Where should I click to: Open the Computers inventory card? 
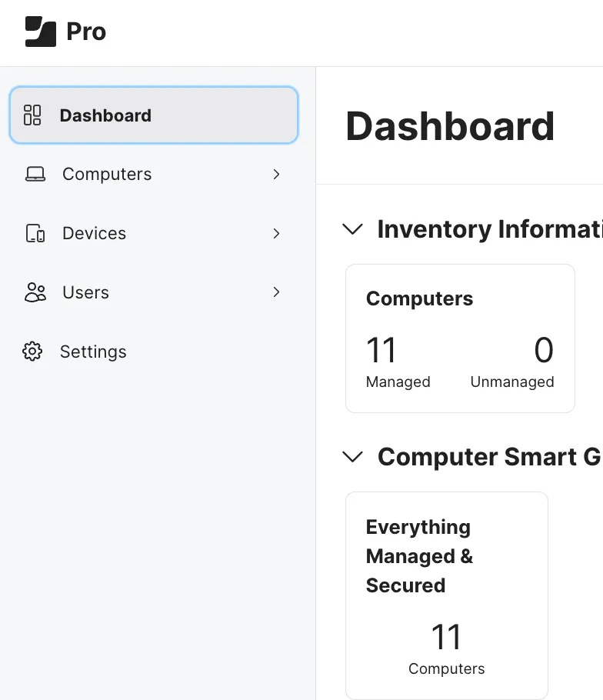click(x=460, y=338)
